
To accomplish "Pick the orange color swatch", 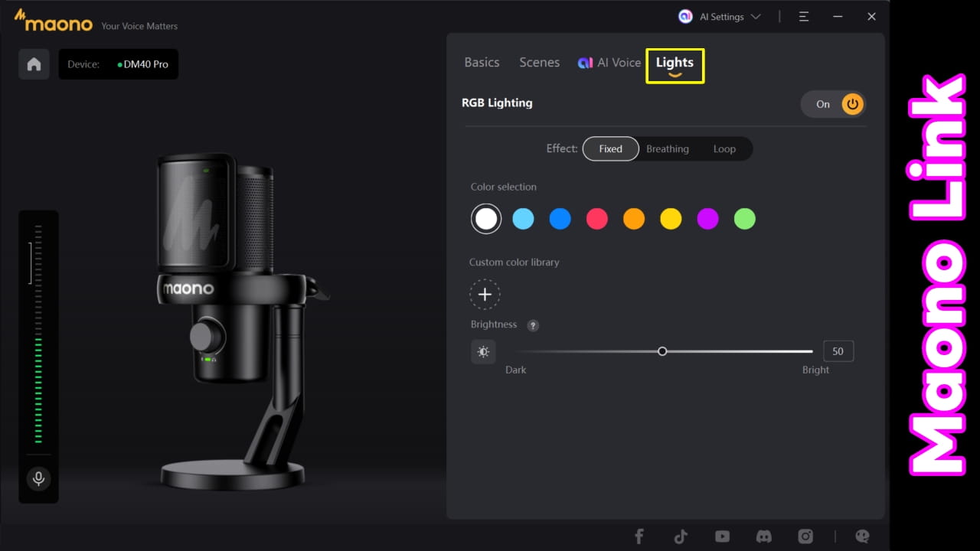I will tap(634, 219).
